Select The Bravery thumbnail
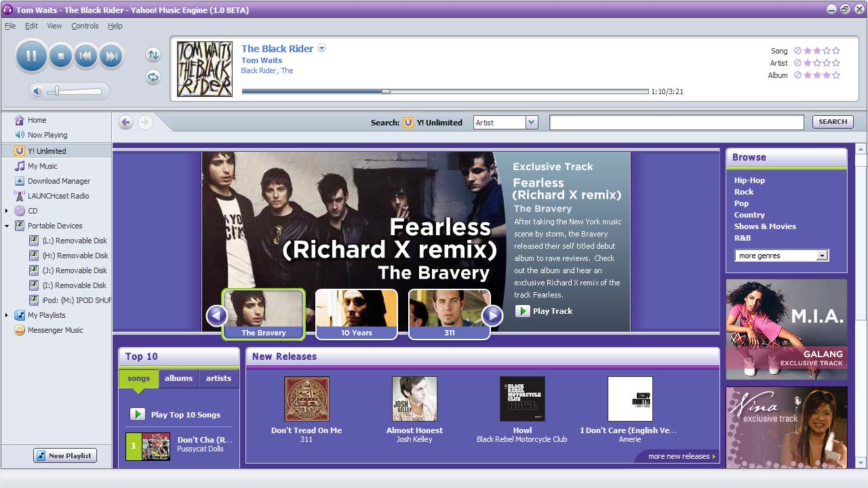Screen dimensions: 868x488 pos(264,314)
